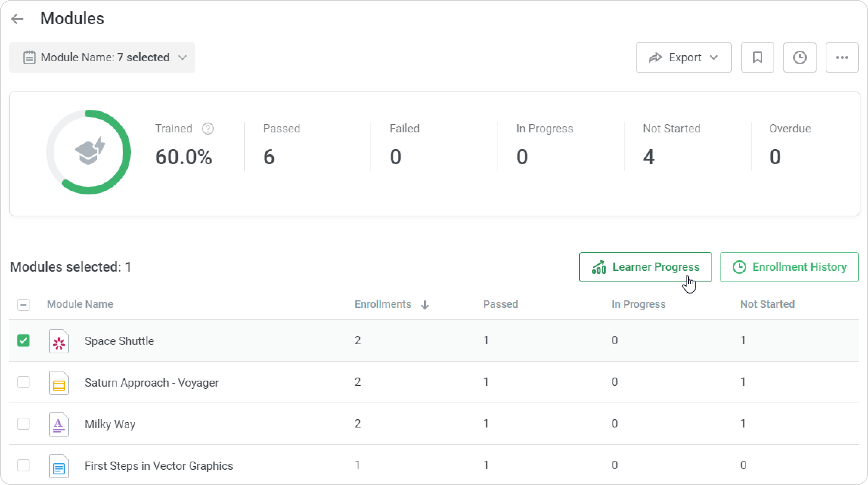Viewport: 868px width, 485px height.
Task: Click the Not Started column header
Action: click(767, 305)
